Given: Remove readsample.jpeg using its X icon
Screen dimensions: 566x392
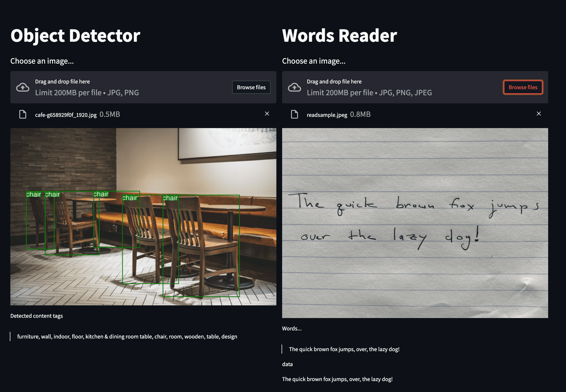Looking at the screenshot, I should pyautogui.click(x=539, y=114).
